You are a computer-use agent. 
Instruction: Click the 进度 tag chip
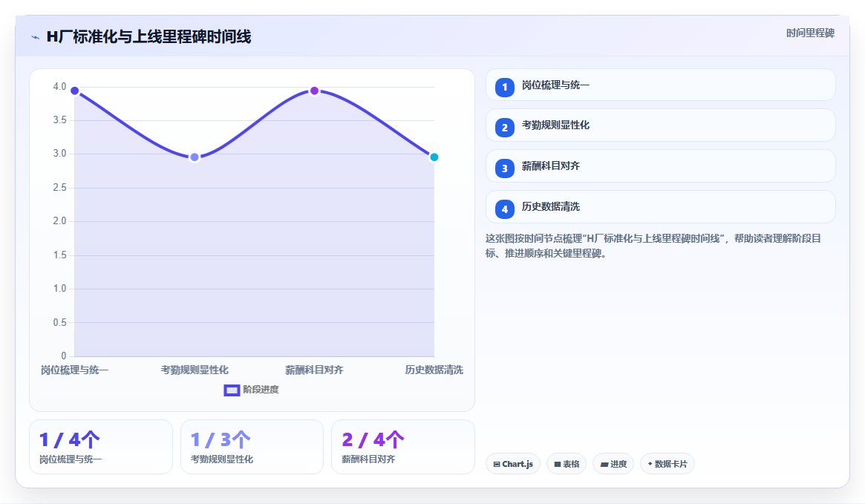[613, 464]
